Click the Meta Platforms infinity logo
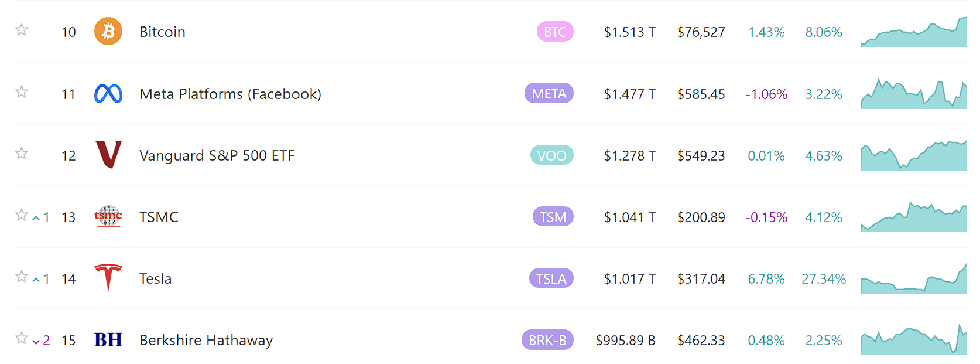This screenshot has width=980, height=364. tap(108, 94)
